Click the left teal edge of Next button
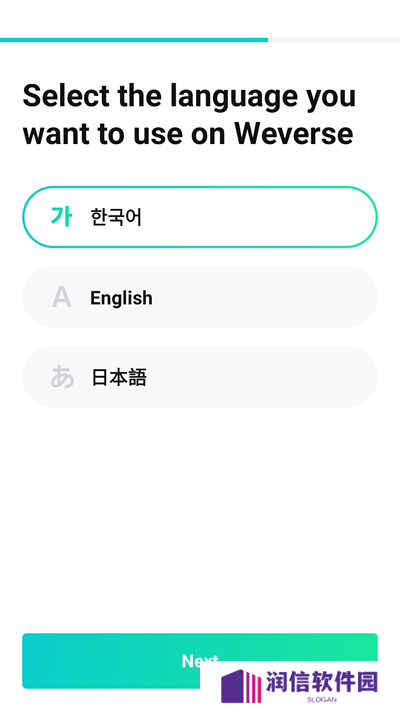 pos(28,661)
